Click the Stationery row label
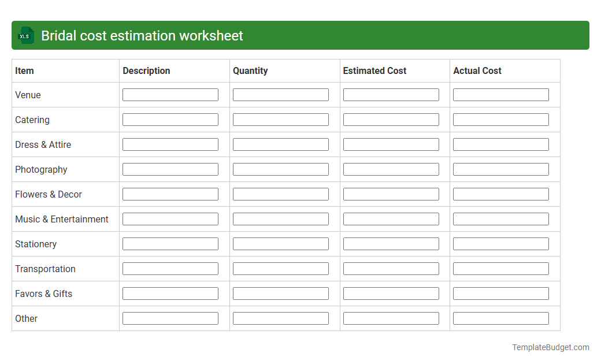 tap(36, 244)
